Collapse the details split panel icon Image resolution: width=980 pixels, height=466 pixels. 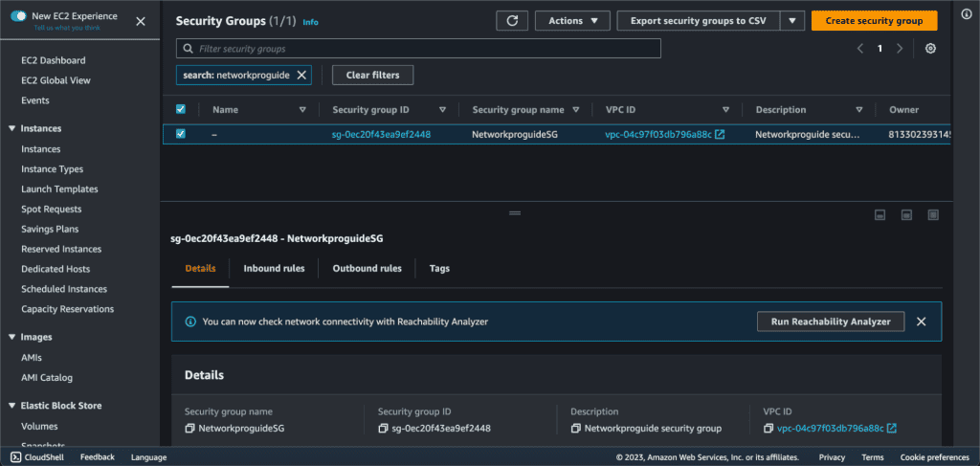coord(880,215)
